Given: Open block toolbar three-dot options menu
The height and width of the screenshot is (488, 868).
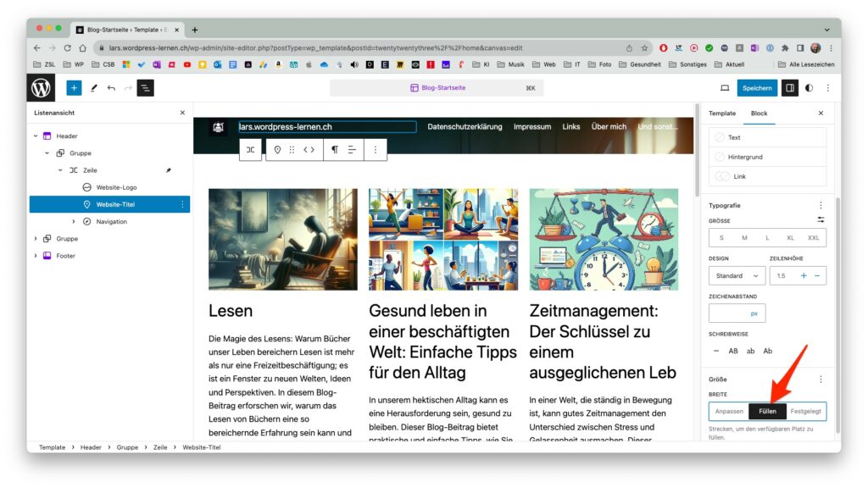Looking at the screenshot, I should [x=376, y=149].
